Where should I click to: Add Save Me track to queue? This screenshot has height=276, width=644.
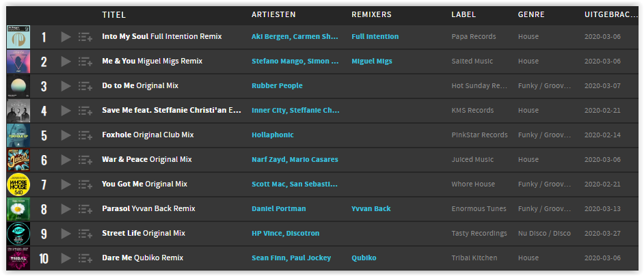(85, 111)
